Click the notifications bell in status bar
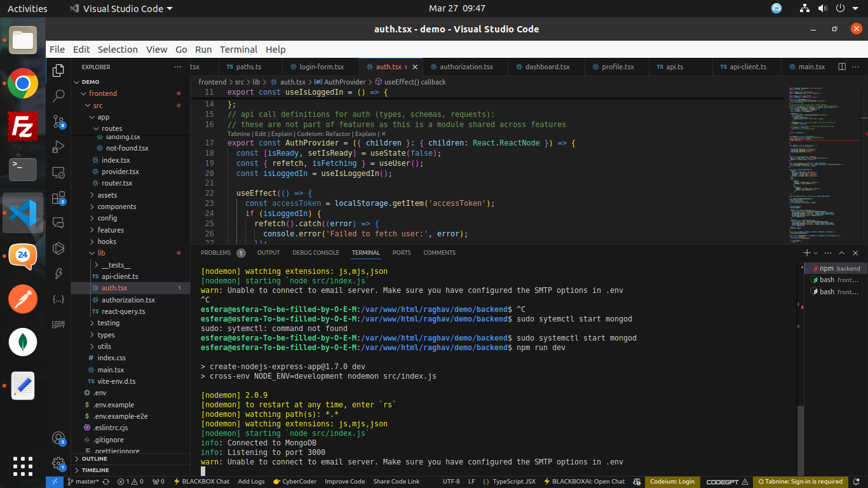 (856, 482)
